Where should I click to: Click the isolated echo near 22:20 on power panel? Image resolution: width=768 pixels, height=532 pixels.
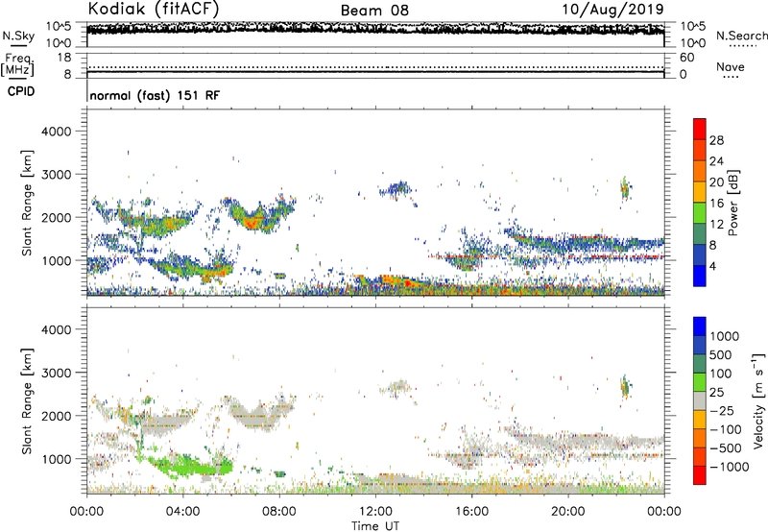click(625, 188)
